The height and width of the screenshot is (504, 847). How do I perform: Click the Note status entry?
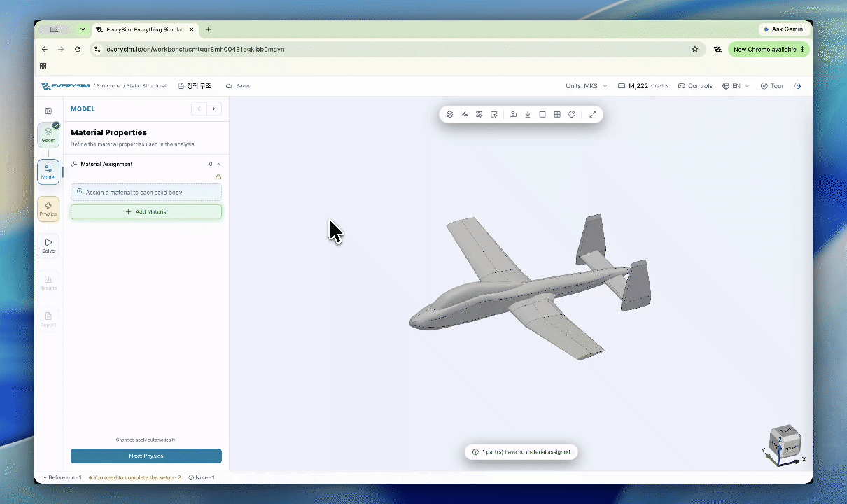pyautogui.click(x=202, y=477)
